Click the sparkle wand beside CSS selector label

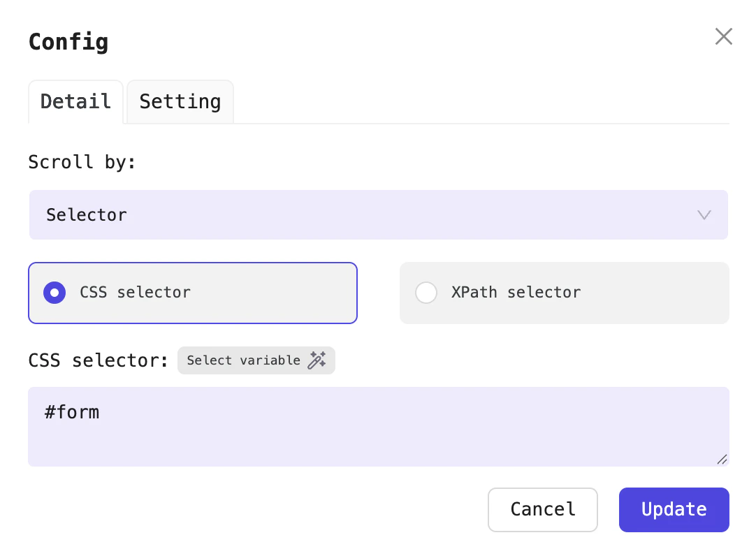[x=319, y=360]
